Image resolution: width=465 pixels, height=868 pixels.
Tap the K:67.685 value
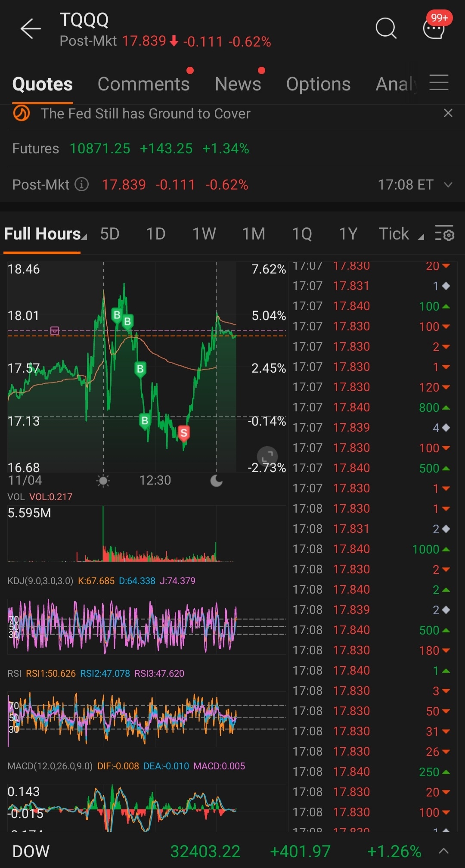[x=96, y=581]
